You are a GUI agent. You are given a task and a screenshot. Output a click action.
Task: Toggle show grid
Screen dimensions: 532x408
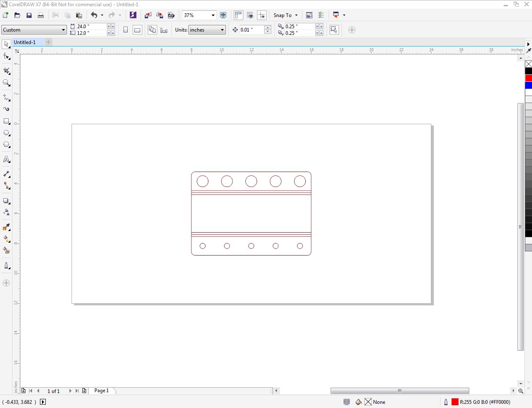click(250, 15)
